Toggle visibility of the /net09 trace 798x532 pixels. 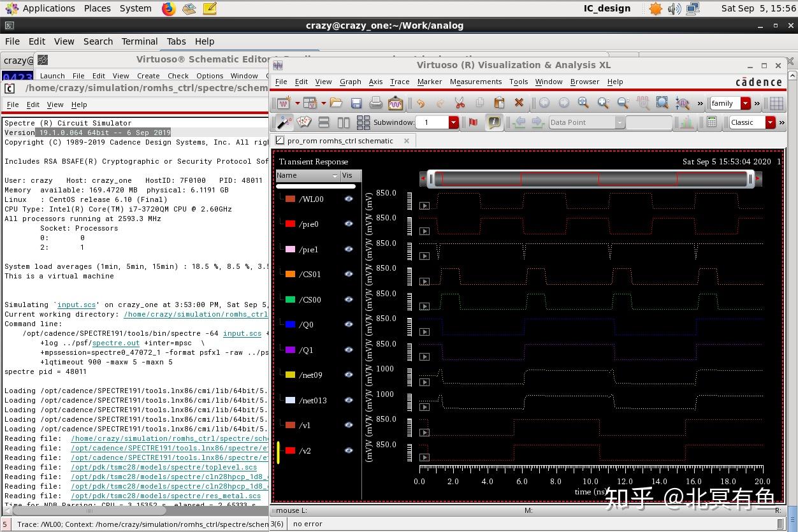pos(349,375)
